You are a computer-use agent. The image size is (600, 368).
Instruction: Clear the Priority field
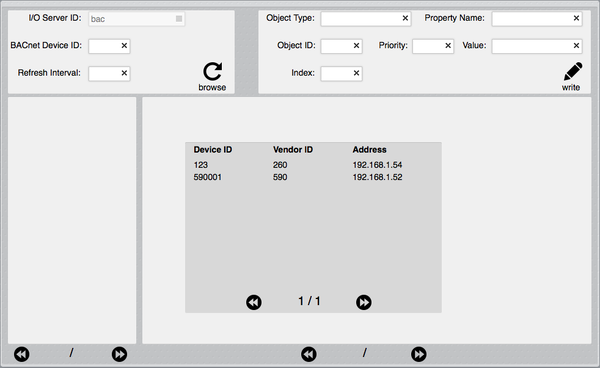click(x=448, y=46)
